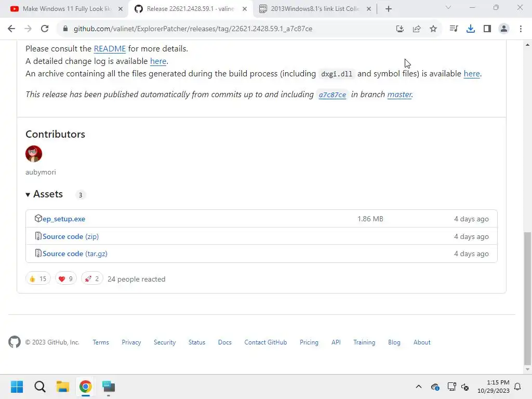Screen dimensions: 532x399
Task: Close the YouTube tab
Action: tap(121, 9)
